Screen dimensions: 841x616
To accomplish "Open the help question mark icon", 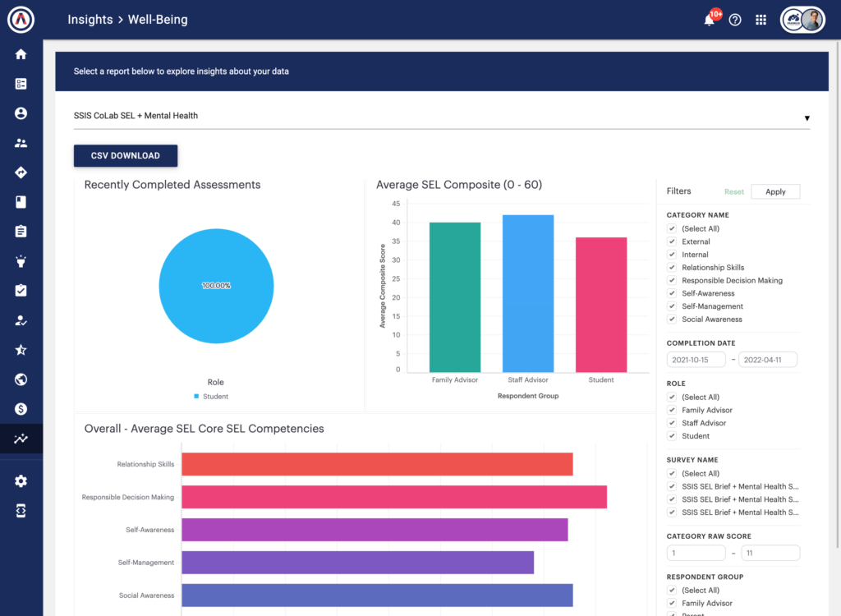I will click(x=735, y=20).
